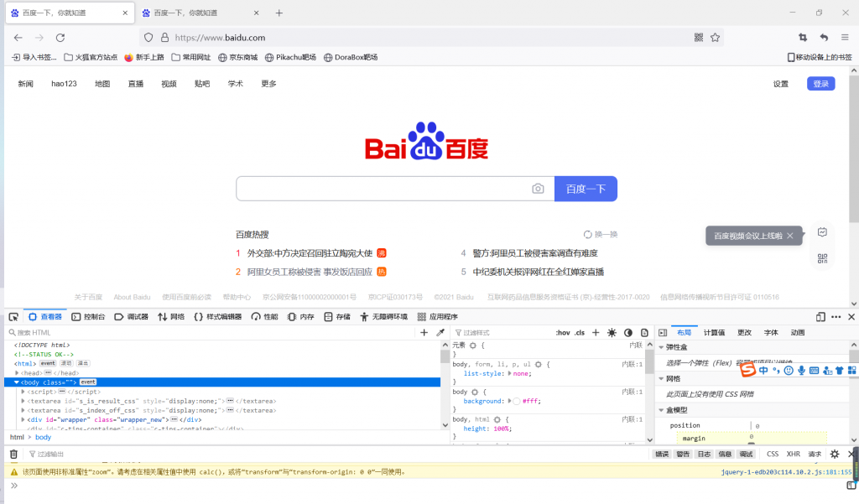
Task: Open console settings gear
Action: (835, 455)
